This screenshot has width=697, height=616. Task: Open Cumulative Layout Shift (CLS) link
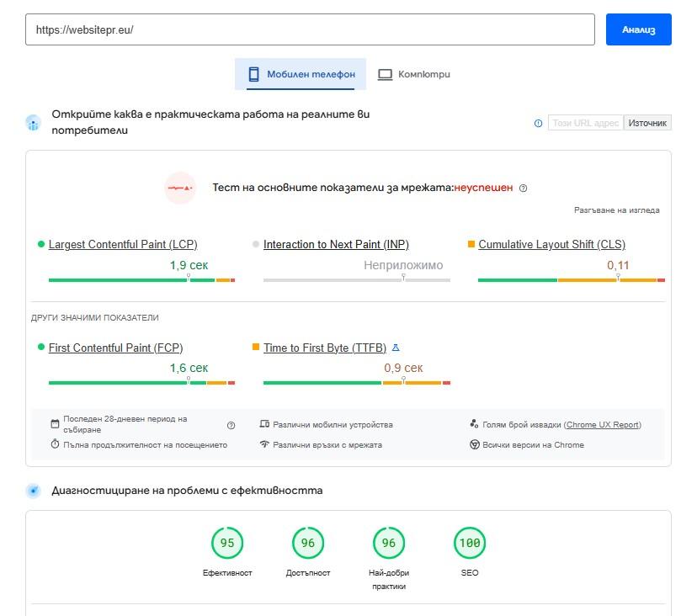(551, 244)
